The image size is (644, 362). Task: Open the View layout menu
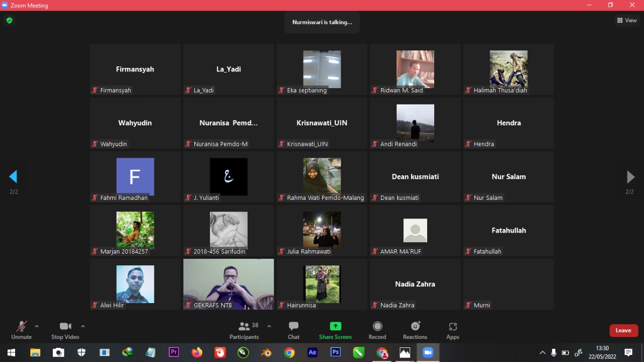[627, 21]
